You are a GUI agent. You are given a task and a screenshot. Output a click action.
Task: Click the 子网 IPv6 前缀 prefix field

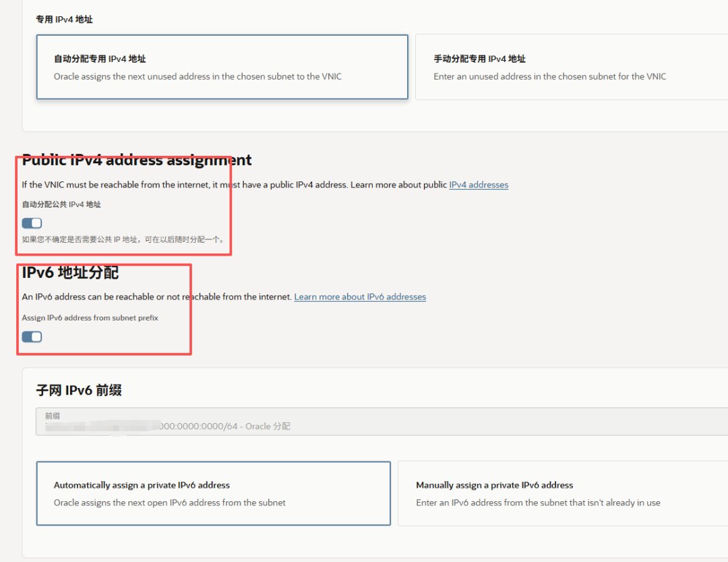[x=382, y=422]
